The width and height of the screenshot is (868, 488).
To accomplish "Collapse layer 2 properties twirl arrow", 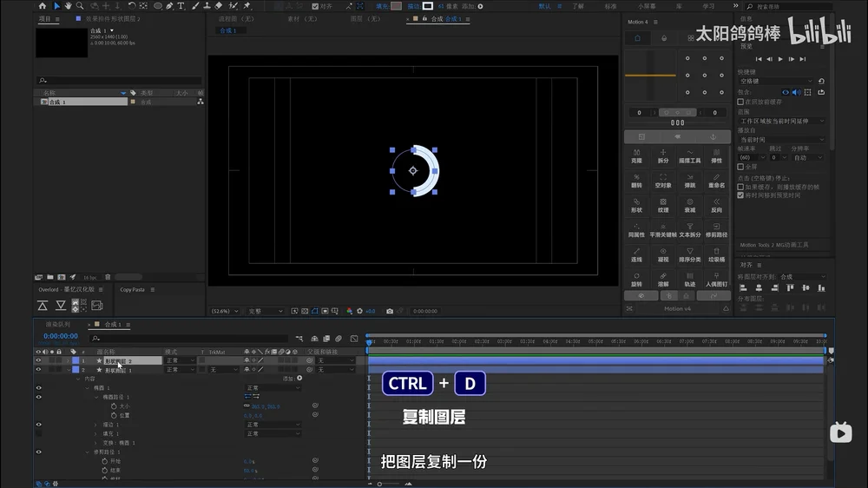I will coord(68,369).
